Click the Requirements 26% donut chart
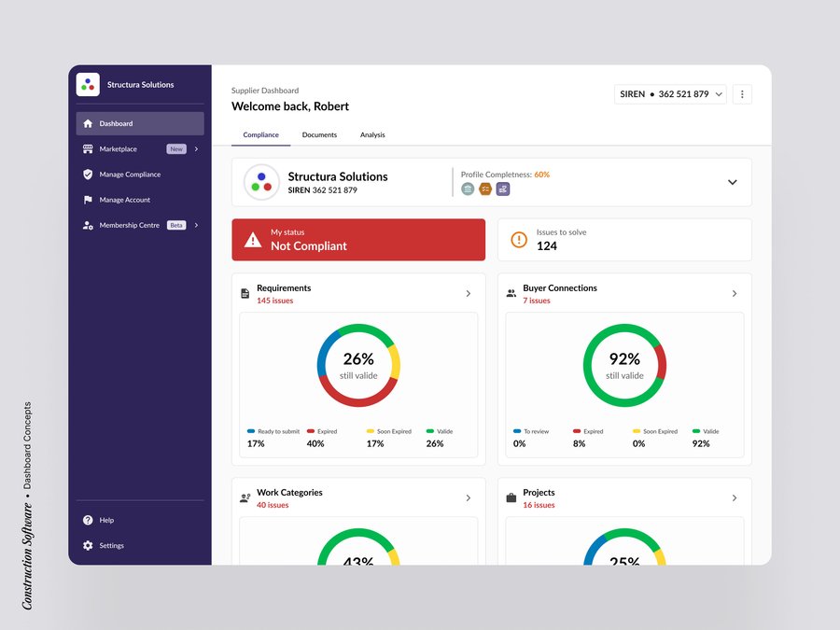 pos(358,365)
